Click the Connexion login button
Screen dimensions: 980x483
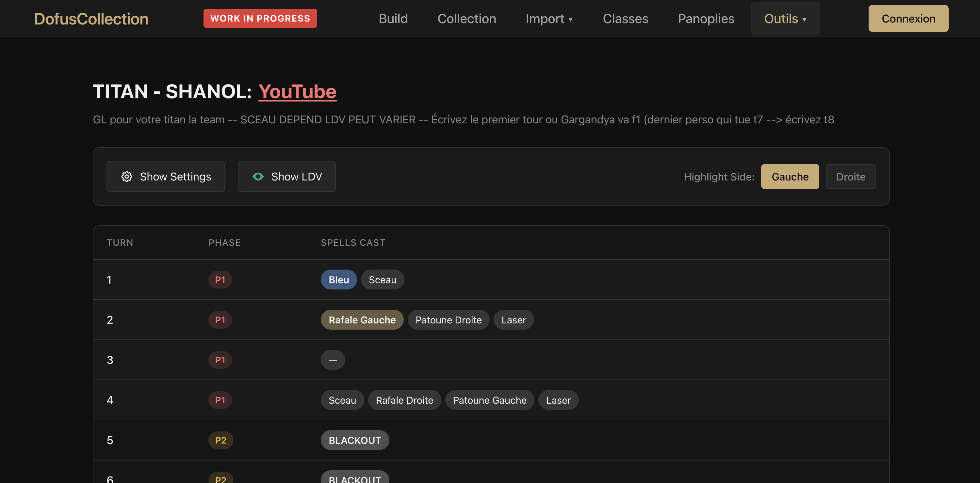coord(908,18)
